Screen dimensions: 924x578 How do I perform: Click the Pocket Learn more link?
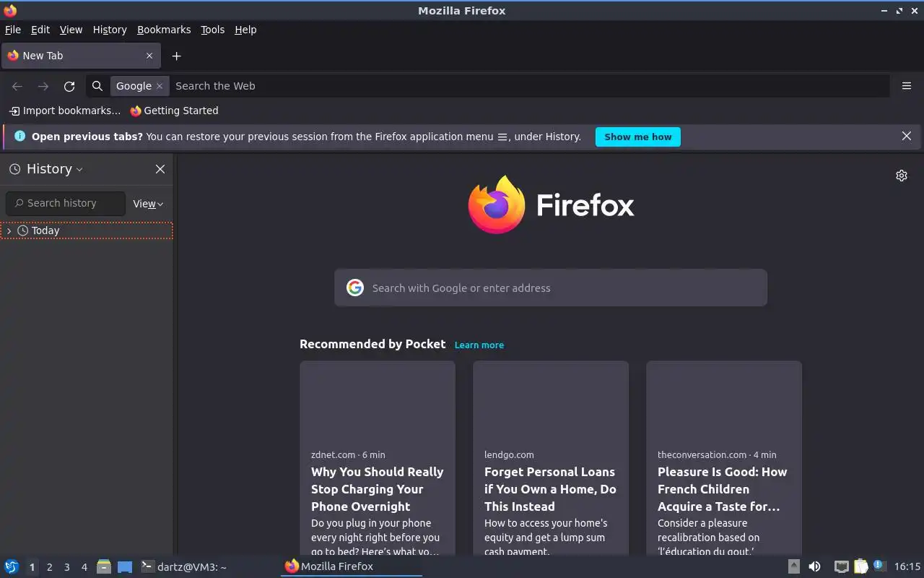pyautogui.click(x=479, y=345)
